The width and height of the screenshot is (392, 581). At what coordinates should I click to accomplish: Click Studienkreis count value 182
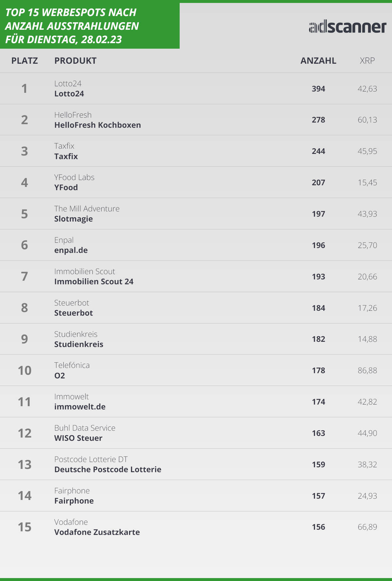pyautogui.click(x=318, y=339)
